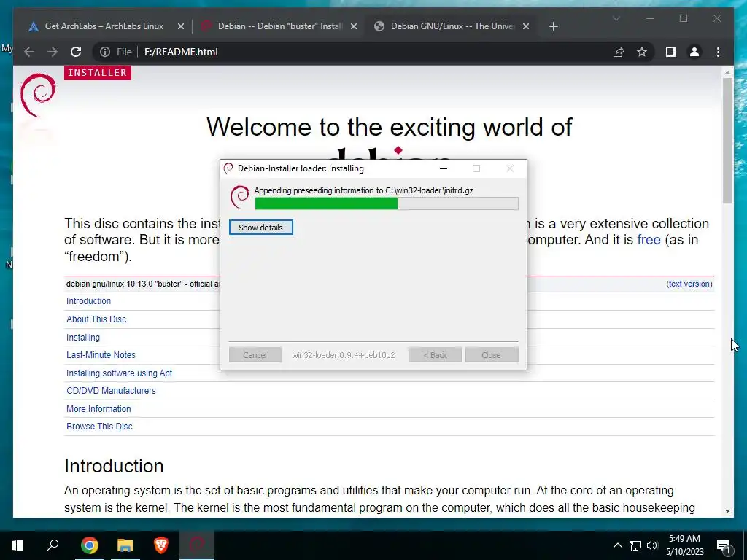This screenshot has height=560, width=747.
Task: Show hidden system tray icons
Action: click(617, 545)
